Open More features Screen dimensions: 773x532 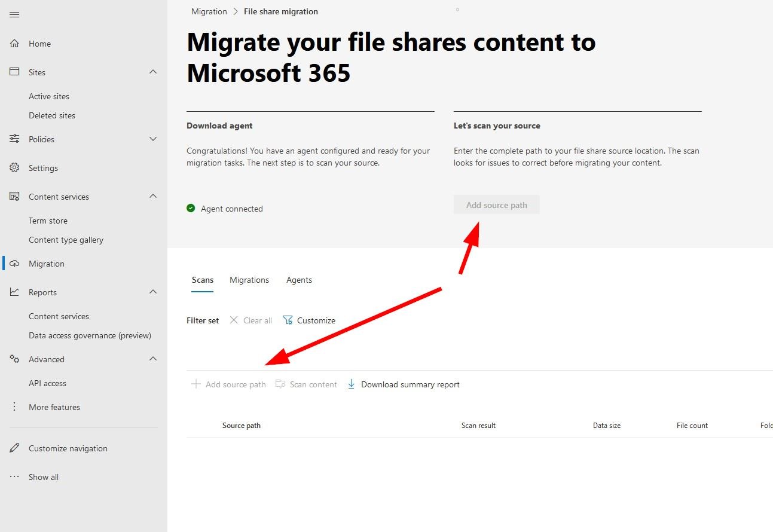pyautogui.click(x=54, y=407)
